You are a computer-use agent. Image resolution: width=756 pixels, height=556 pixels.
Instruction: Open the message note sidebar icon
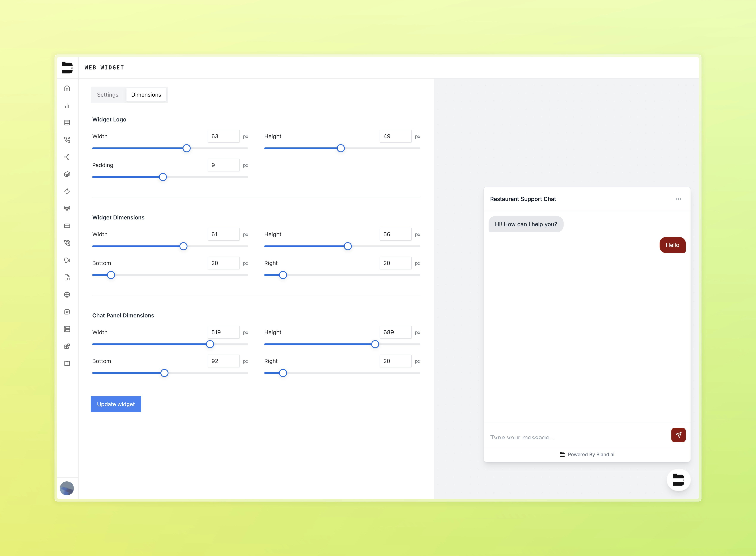tap(67, 312)
